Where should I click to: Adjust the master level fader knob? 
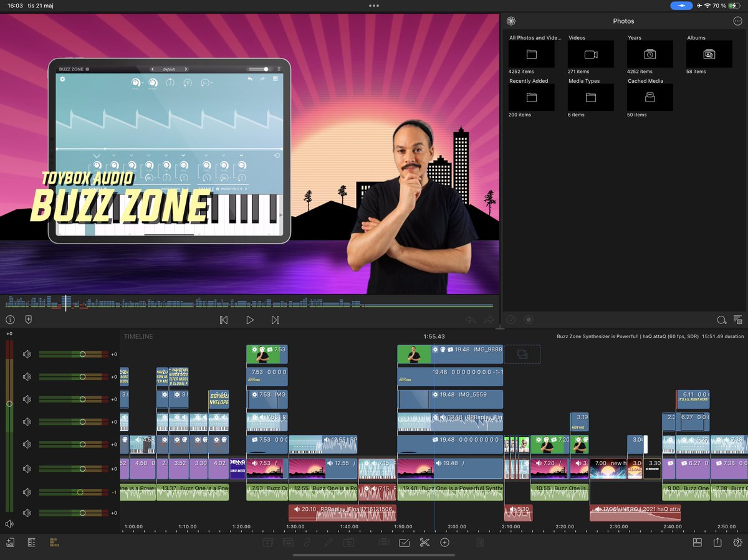pyautogui.click(x=9, y=404)
